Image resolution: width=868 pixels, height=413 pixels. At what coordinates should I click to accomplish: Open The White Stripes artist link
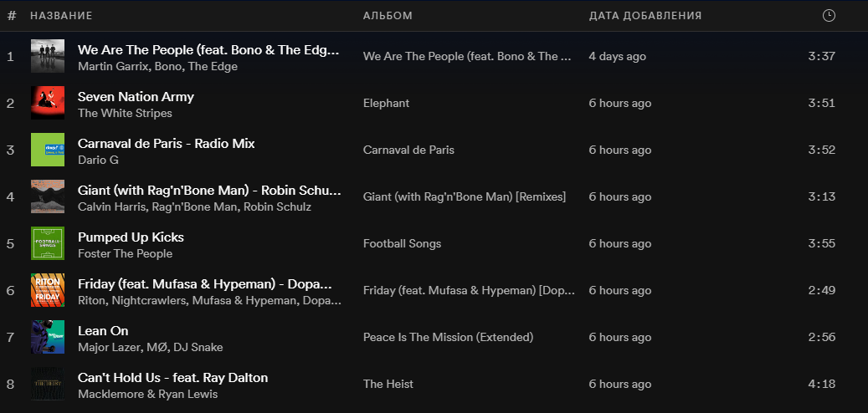point(125,114)
